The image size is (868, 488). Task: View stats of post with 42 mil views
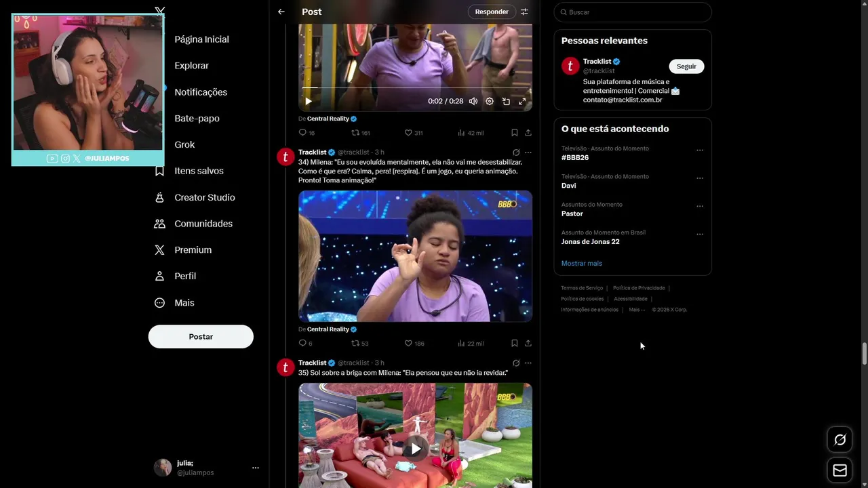point(471,133)
